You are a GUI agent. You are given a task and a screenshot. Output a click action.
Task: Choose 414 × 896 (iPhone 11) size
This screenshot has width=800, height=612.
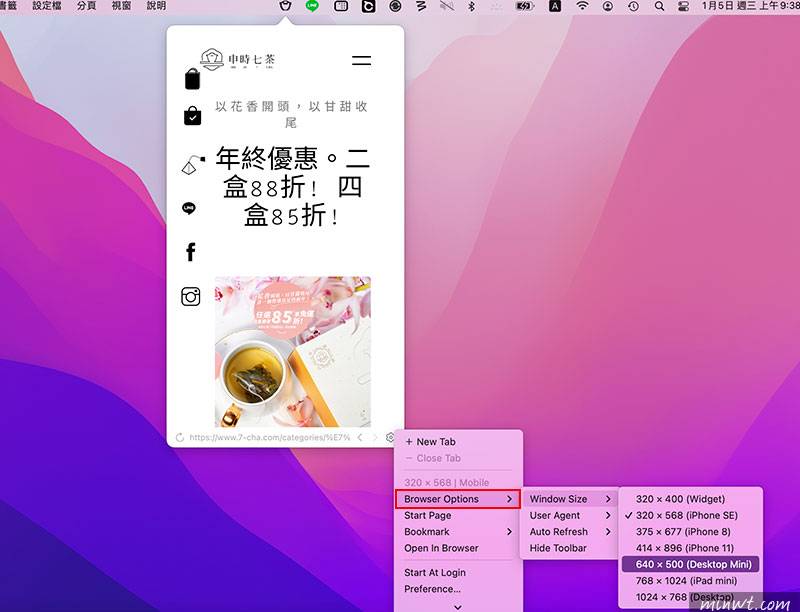(x=690, y=548)
